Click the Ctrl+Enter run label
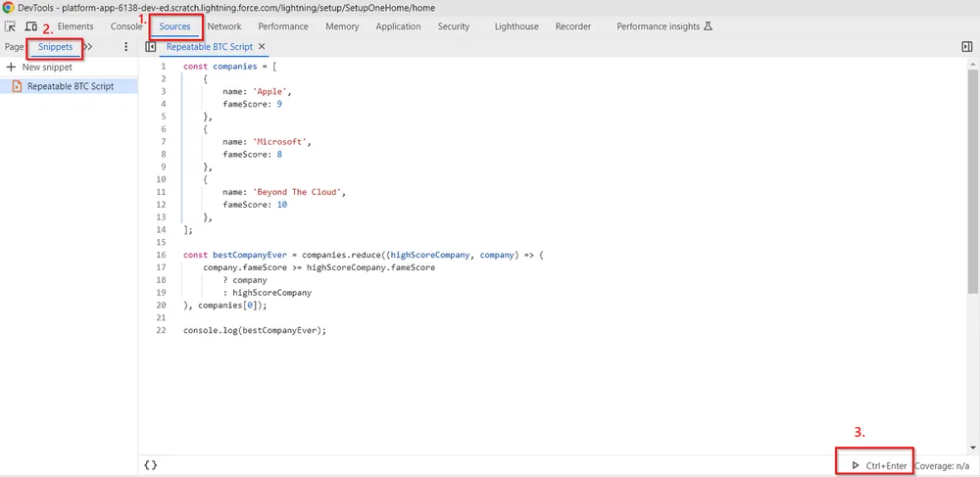The width and height of the screenshot is (980, 477). point(886,466)
